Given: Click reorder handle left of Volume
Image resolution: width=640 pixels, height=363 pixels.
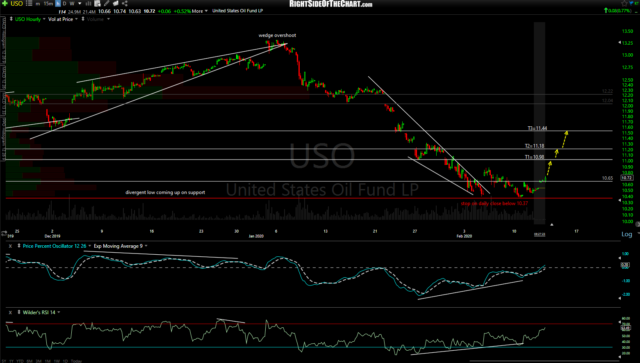Looking at the screenshot, I should (x=83, y=19).
